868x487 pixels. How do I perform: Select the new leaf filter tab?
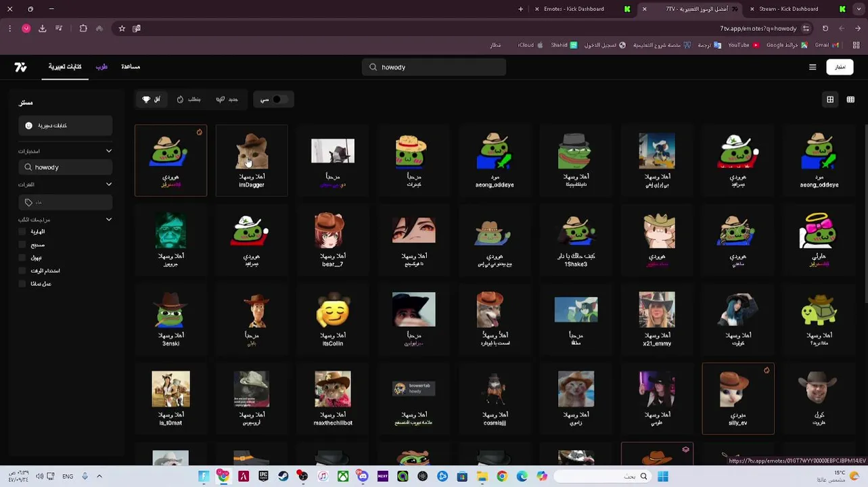[227, 99]
